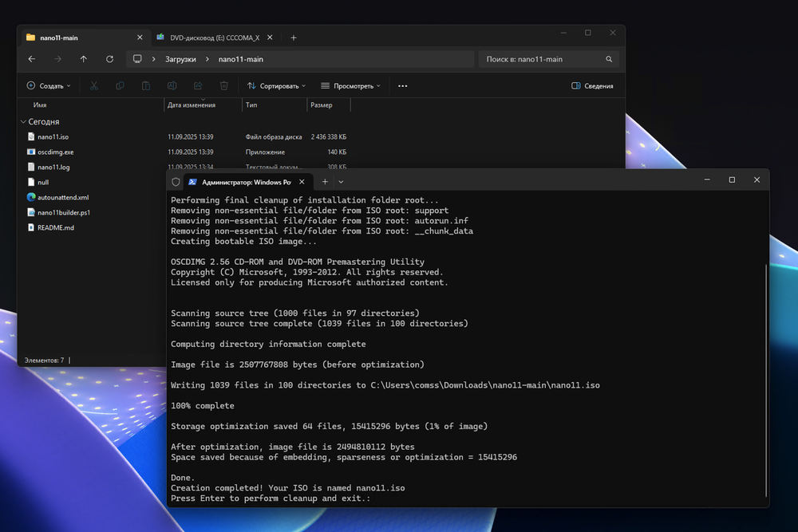The image size is (798, 532).
Task: Click Приложение type of oscdimg.exe
Action: coord(265,152)
